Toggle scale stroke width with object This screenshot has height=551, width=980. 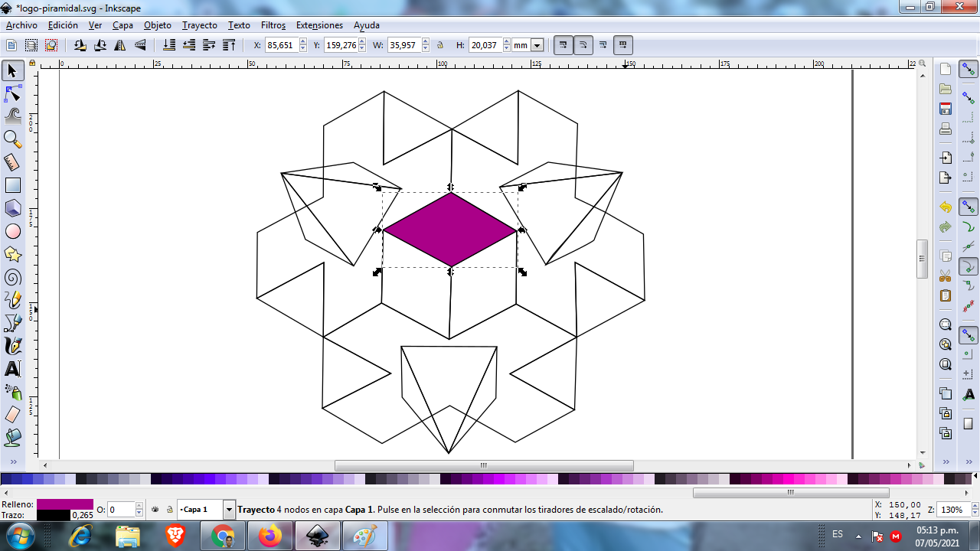pos(563,45)
